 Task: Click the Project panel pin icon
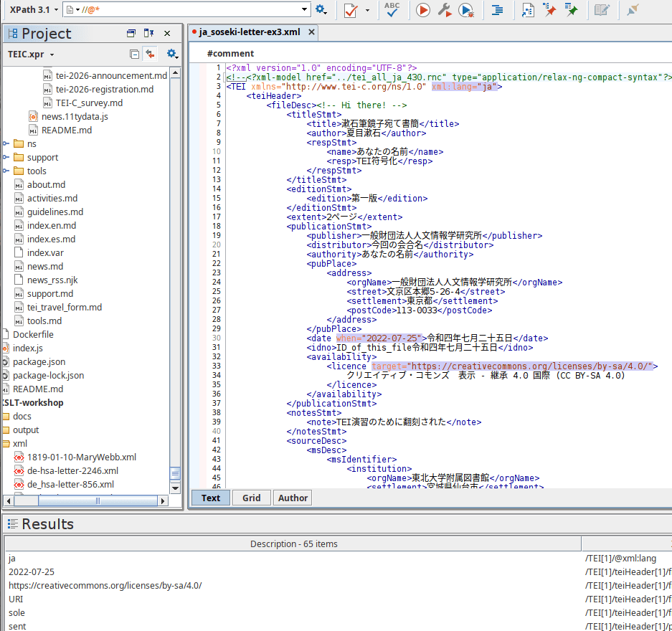click(148, 33)
